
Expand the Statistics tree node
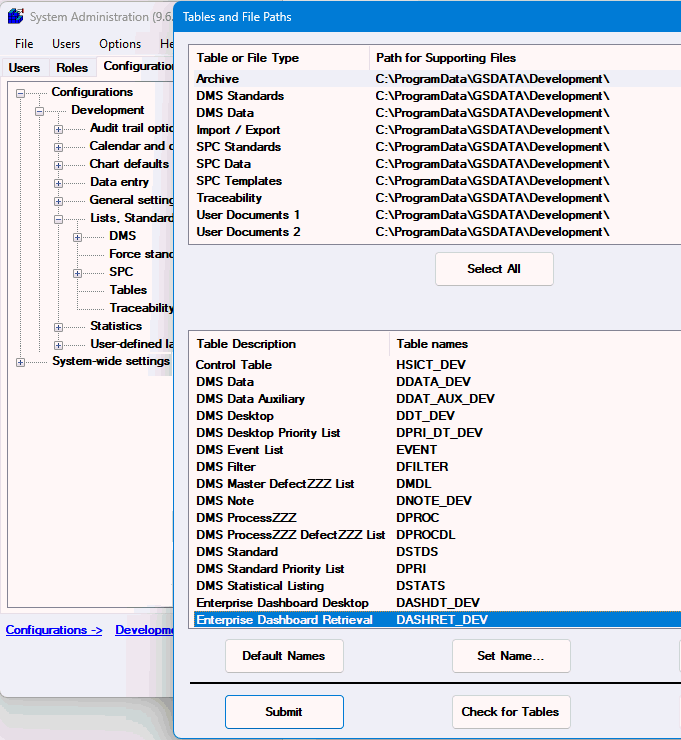click(59, 326)
